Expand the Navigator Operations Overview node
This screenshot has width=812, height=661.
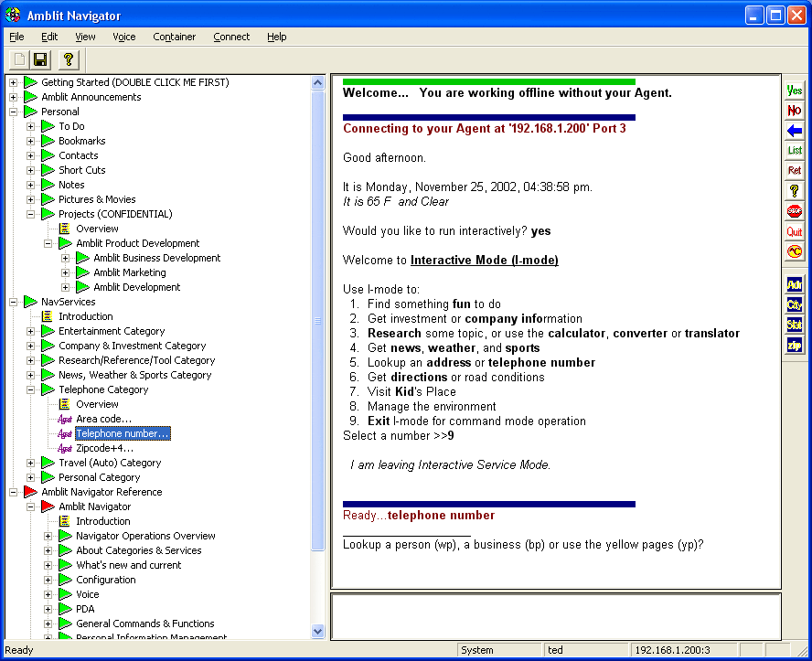click(48, 536)
